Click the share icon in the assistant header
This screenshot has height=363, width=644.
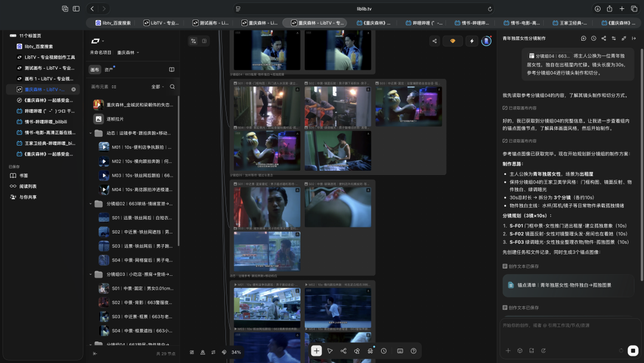(x=603, y=38)
